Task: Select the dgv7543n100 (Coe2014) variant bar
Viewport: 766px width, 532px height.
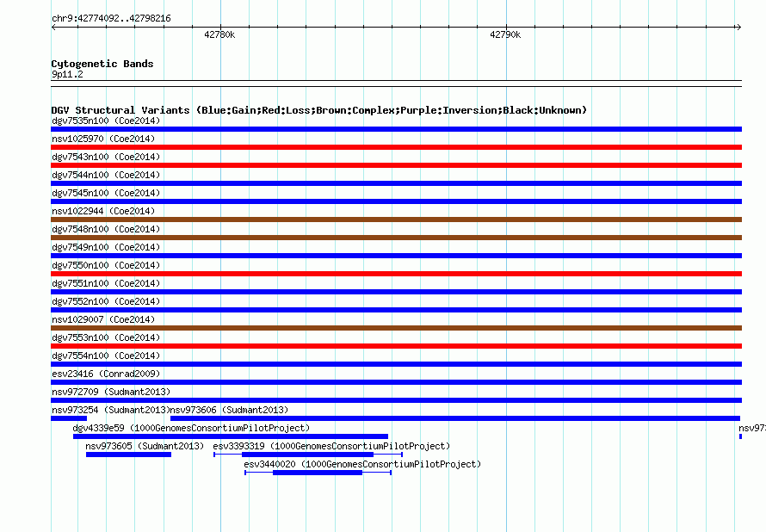Action: [x=396, y=165]
